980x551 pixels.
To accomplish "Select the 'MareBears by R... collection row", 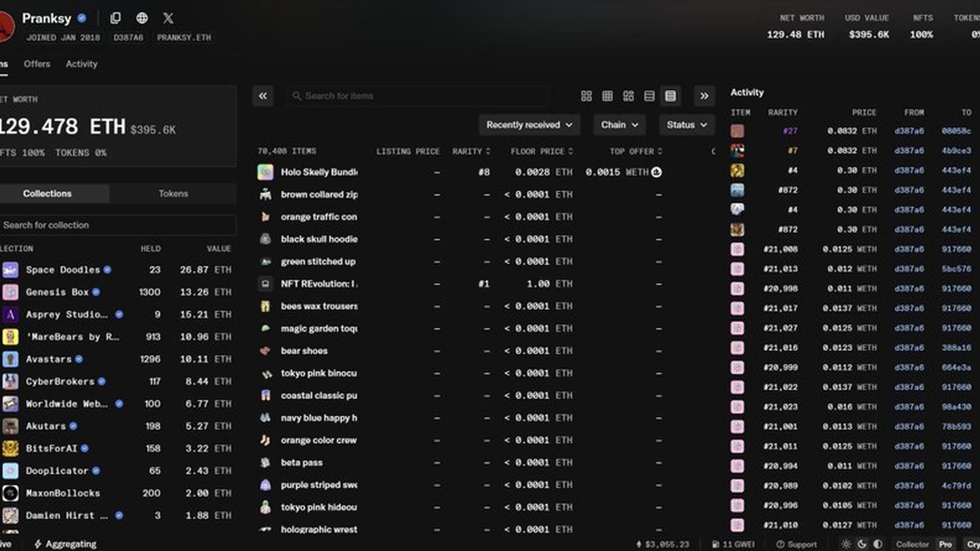I will tap(117, 337).
